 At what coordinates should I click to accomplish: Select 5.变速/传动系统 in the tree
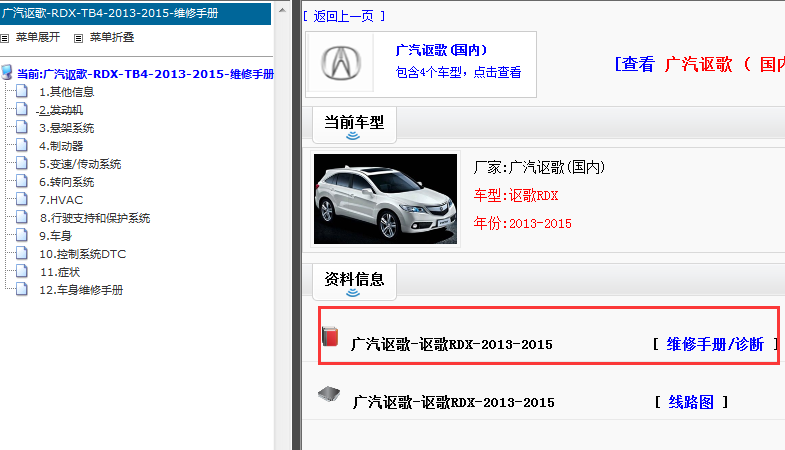(x=80, y=164)
